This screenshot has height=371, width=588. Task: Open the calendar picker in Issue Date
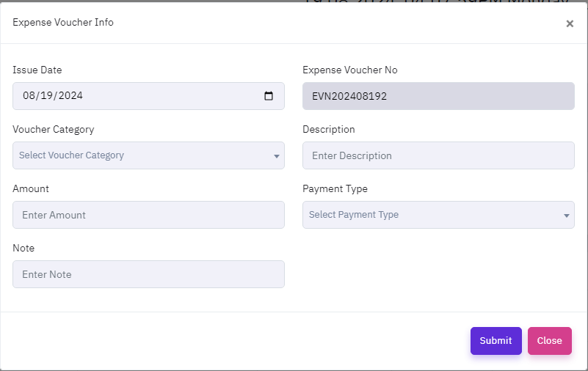269,96
